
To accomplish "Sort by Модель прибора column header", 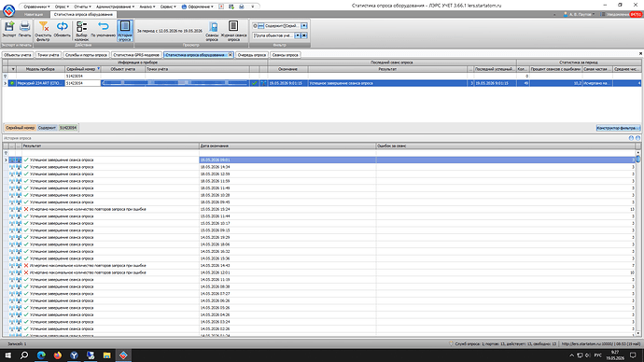I will 40,69.
